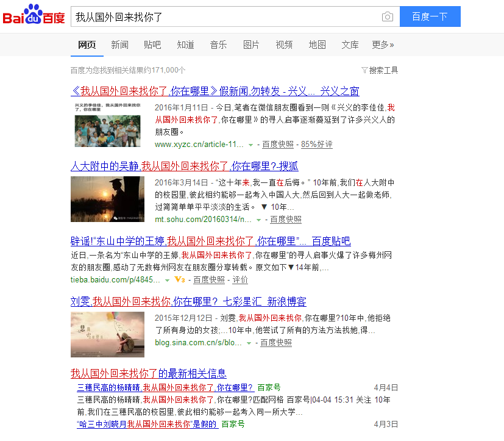Open 辟谣 东山中学的王婷 Tieba result

[210, 241]
